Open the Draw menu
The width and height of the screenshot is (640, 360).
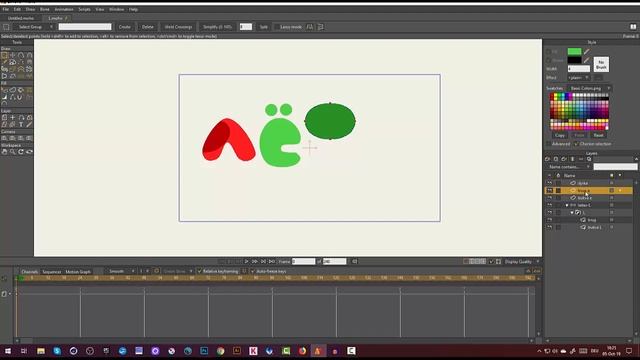pos(31,9)
